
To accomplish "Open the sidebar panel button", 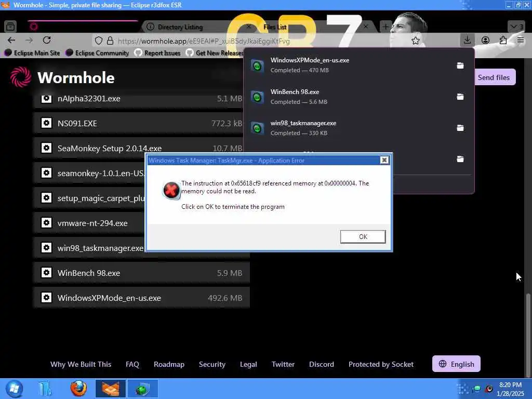I will coord(10,26).
